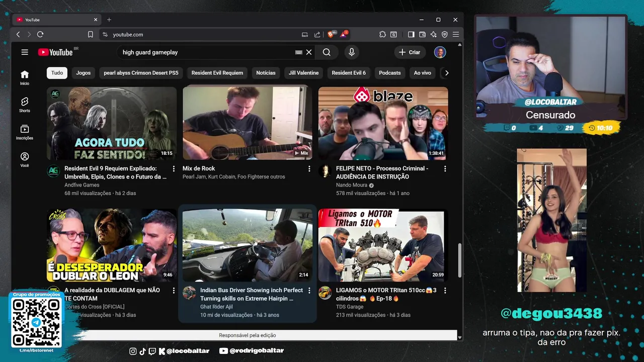Reload the page in the browser
Viewport: 644px width, 362px height.
click(40, 34)
